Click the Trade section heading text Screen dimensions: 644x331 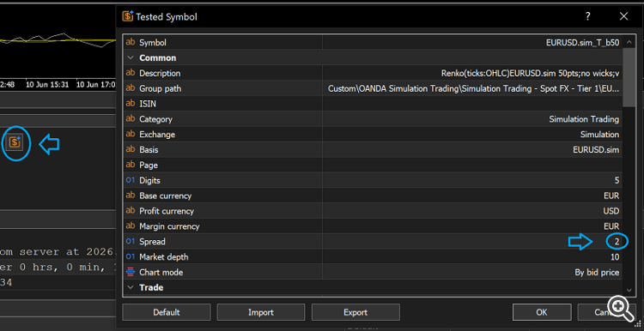tap(151, 287)
